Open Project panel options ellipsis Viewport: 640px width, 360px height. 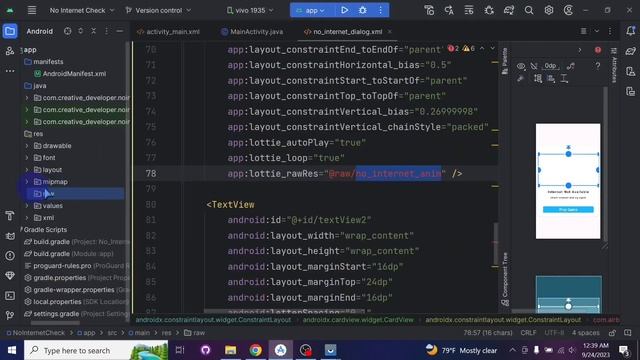coord(107,31)
